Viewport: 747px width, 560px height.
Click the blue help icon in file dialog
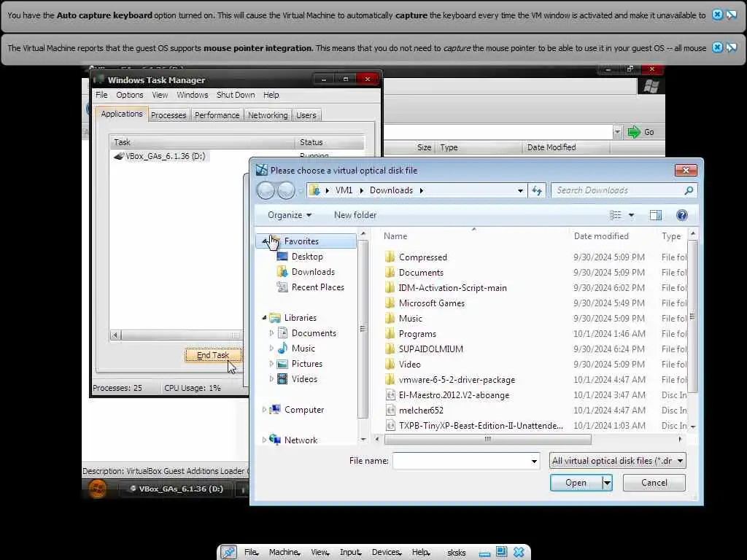point(682,215)
